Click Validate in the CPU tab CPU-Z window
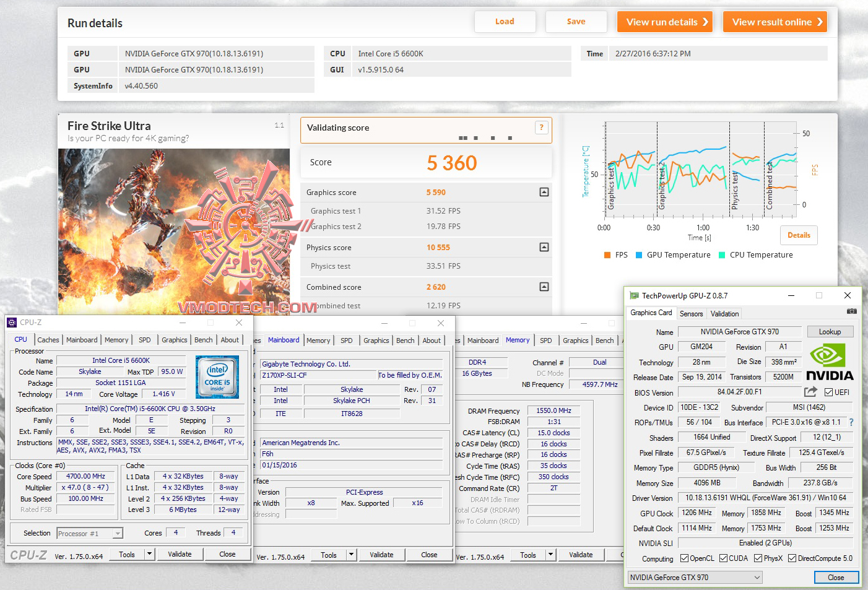868x590 pixels. pyautogui.click(x=180, y=554)
